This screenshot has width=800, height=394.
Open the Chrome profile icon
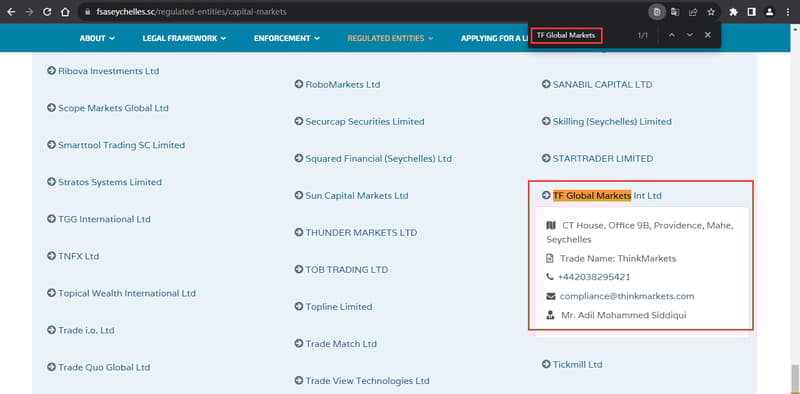point(769,12)
